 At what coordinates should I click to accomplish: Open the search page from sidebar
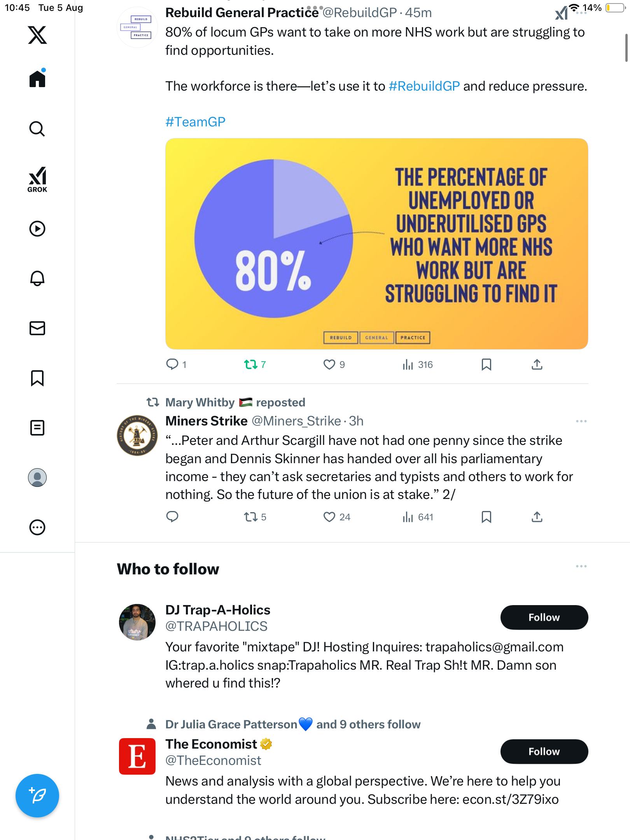pyautogui.click(x=37, y=129)
